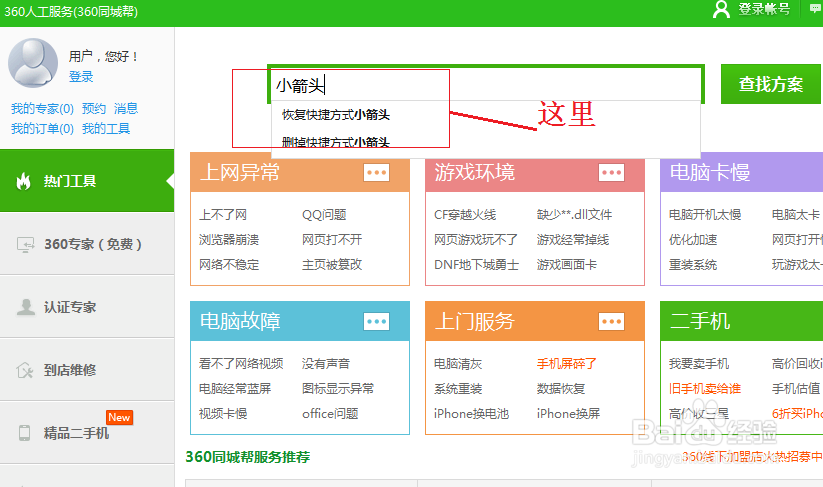This screenshot has height=487, width=823.
Task: Open the 到店维修 sidebar tab
Action: [x=87, y=369]
